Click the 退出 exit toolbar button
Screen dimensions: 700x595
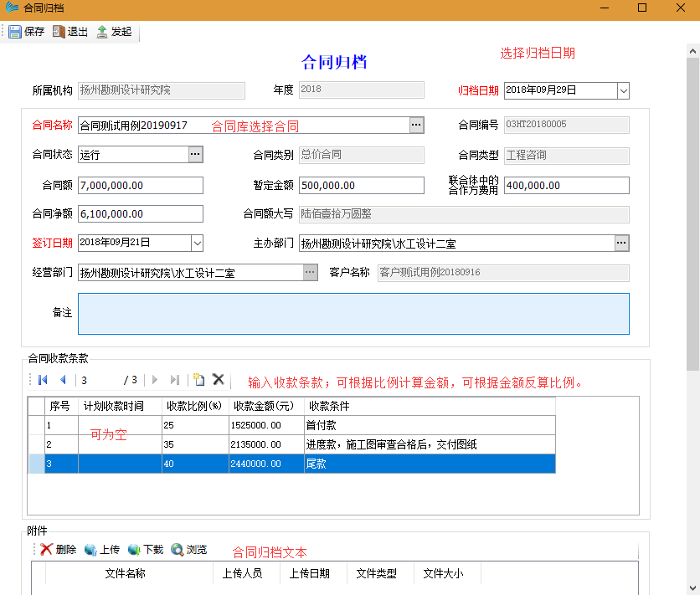70,32
